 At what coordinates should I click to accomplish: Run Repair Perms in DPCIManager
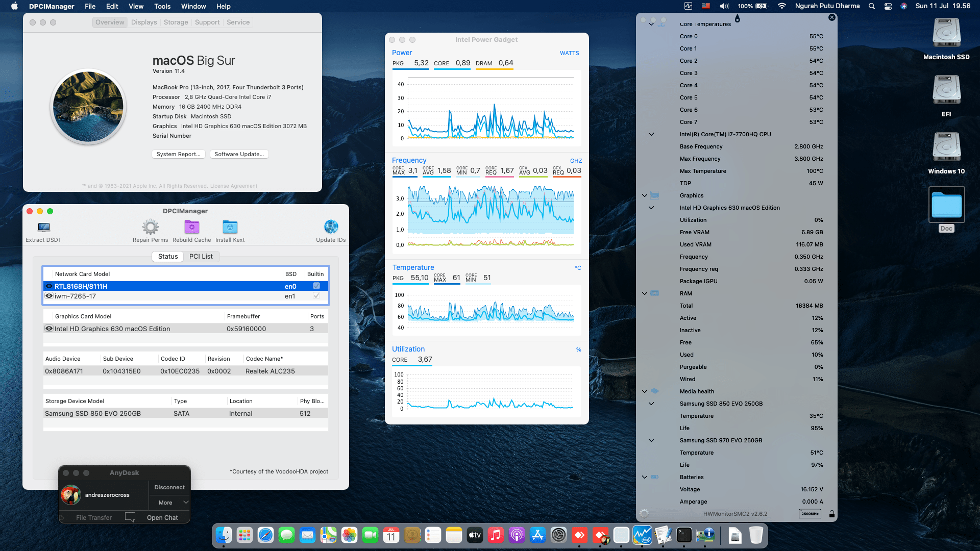tap(150, 227)
